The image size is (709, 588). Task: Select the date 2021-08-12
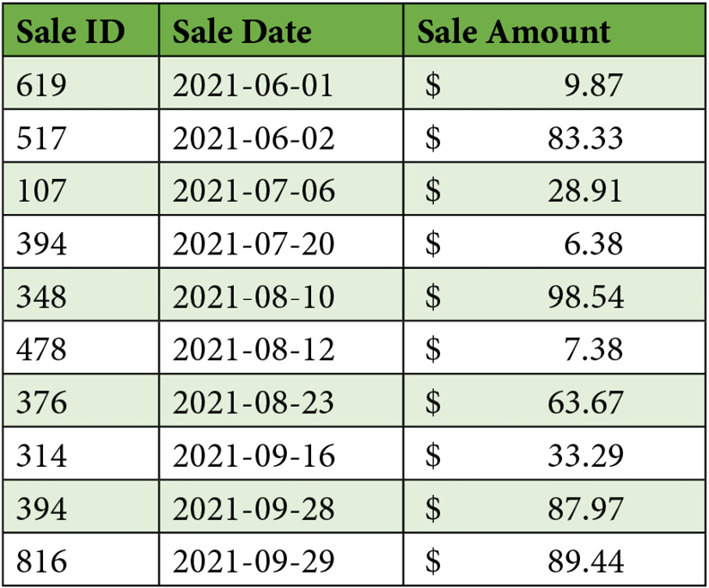[x=254, y=350]
